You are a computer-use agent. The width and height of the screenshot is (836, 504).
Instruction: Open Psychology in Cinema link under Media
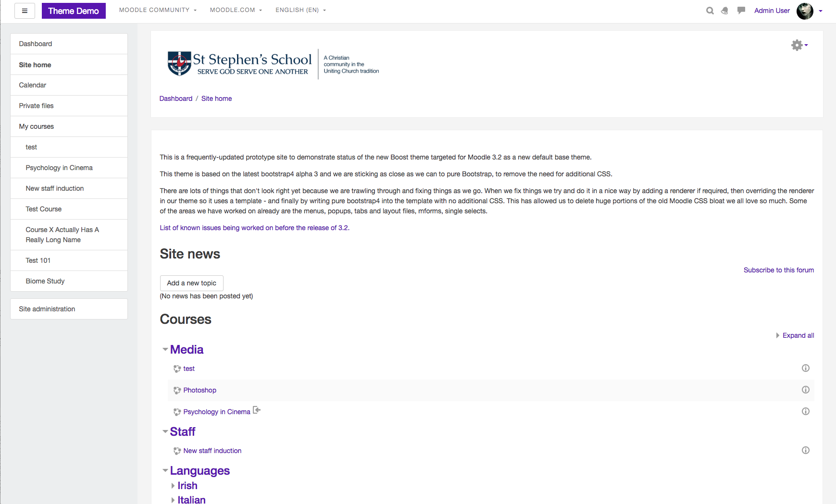coord(217,412)
